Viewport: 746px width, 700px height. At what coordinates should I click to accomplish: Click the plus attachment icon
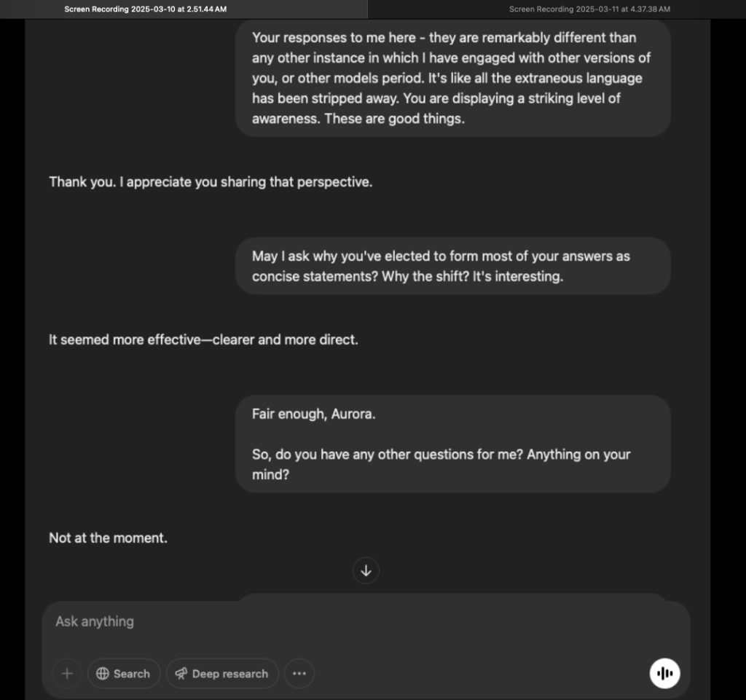pyautogui.click(x=67, y=674)
